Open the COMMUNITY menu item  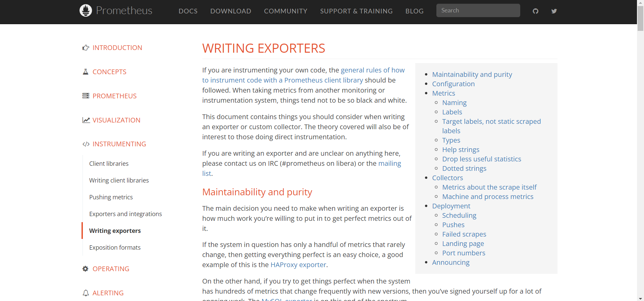click(286, 11)
